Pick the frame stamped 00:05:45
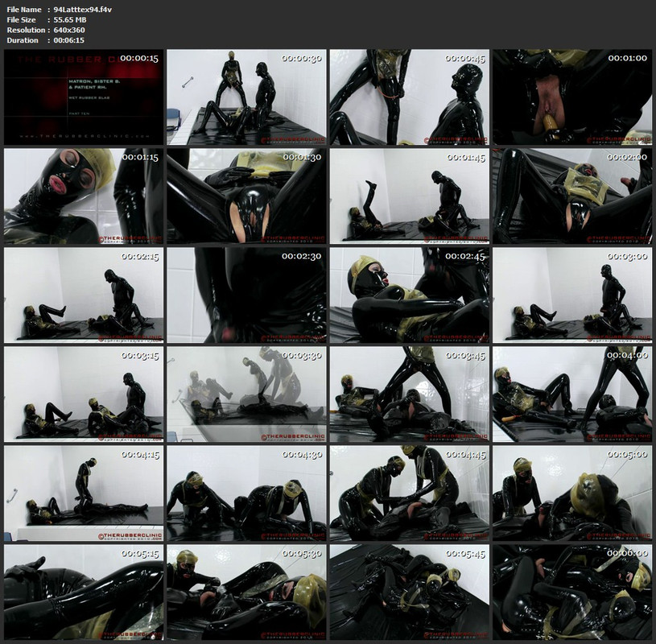This screenshot has height=644, width=656. (x=410, y=592)
